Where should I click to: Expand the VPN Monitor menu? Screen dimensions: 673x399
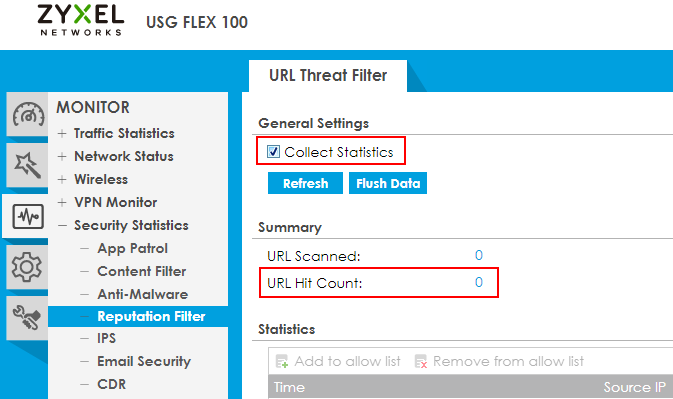click(62, 203)
